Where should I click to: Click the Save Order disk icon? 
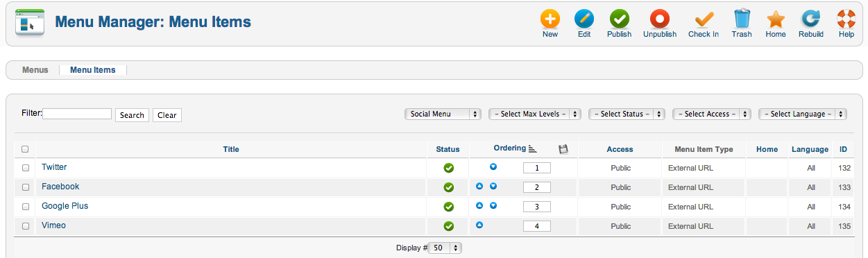563,148
